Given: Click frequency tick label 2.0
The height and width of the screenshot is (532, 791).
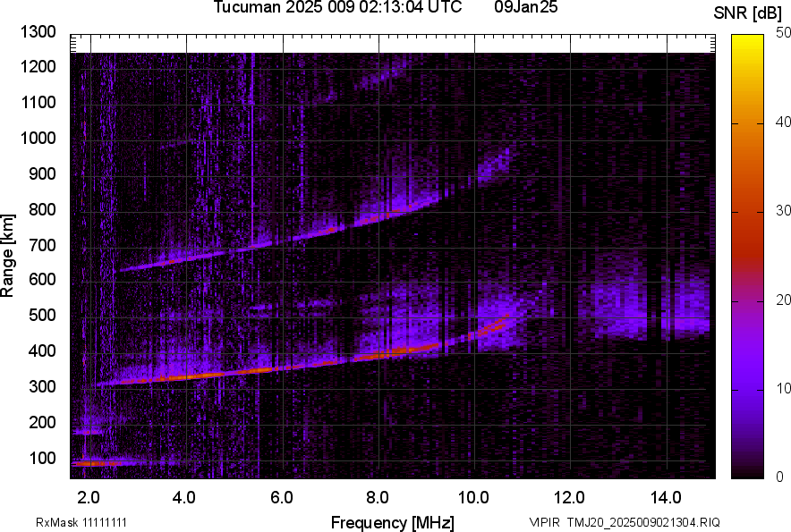Looking at the screenshot, I should [x=89, y=497].
